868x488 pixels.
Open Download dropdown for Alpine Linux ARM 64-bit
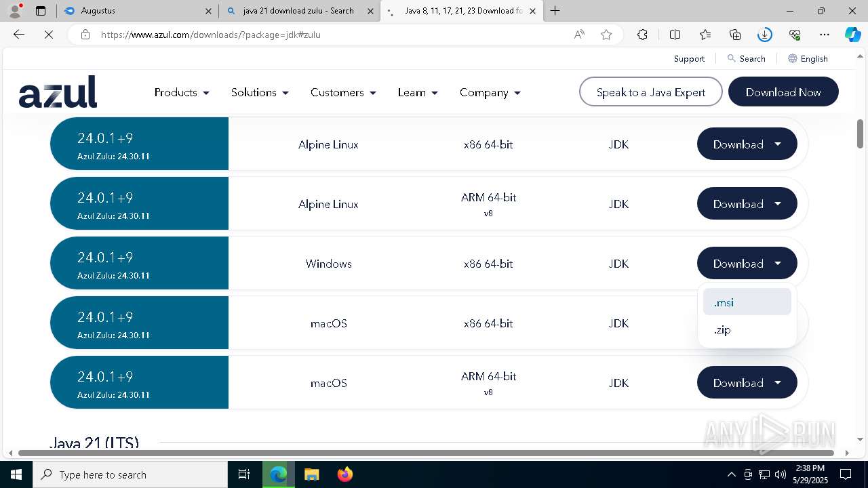pos(747,204)
